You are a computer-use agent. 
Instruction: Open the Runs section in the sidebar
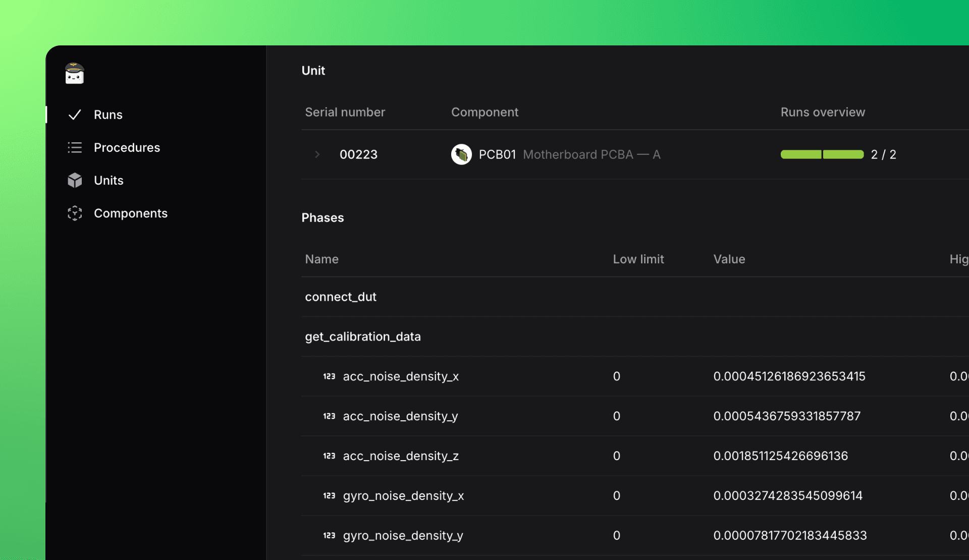tap(108, 115)
